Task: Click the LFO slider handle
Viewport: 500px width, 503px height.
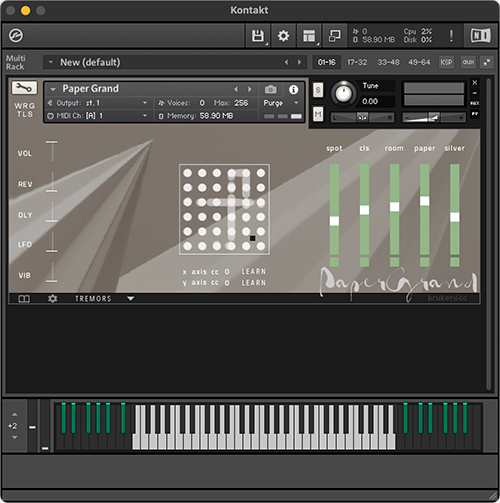Action: (x=52, y=251)
